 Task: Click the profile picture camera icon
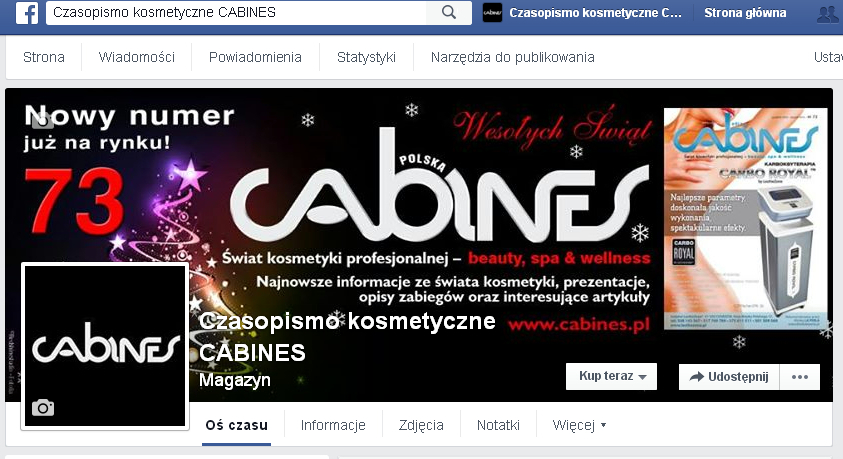coord(43,408)
